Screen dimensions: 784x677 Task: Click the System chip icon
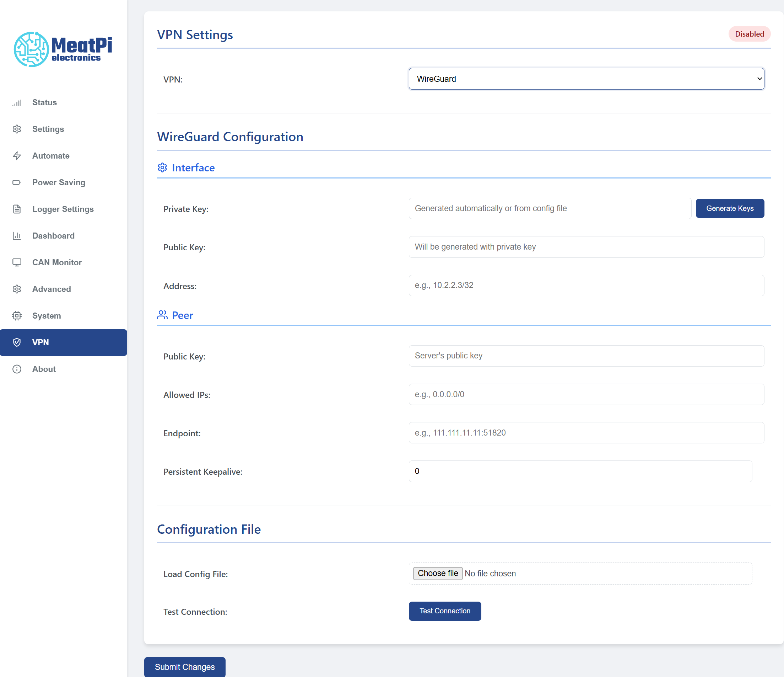17,316
